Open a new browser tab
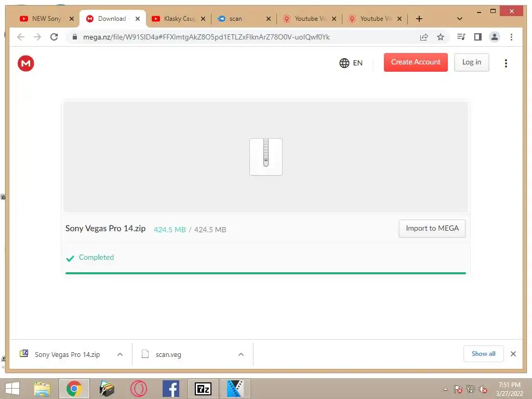This screenshot has height=399, width=532. click(x=419, y=19)
